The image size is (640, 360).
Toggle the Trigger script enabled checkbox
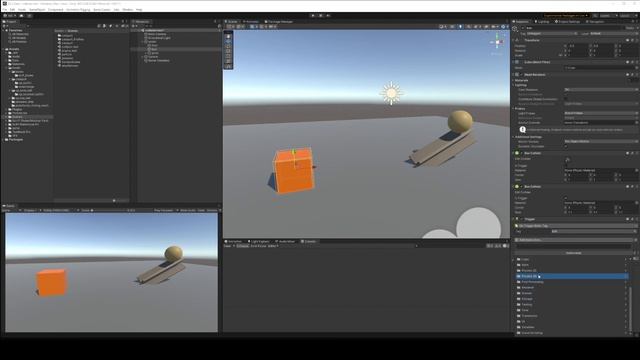(x=521, y=219)
